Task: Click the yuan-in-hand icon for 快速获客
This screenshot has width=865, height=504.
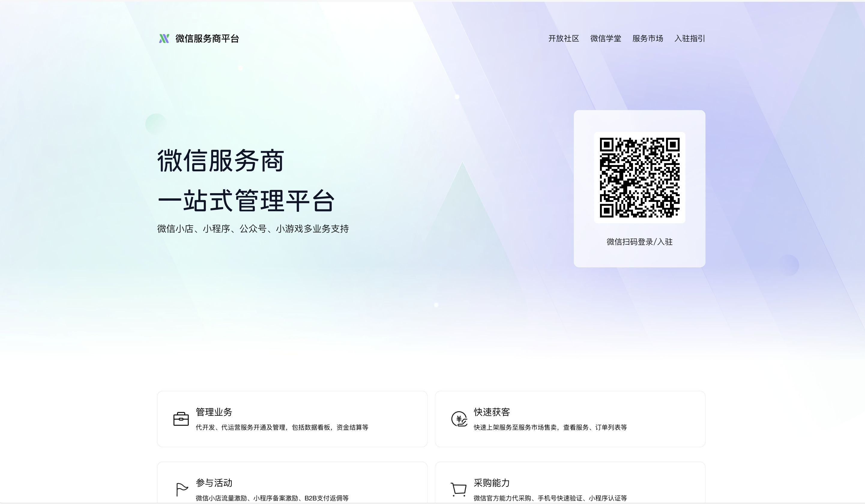Action: pos(459,419)
